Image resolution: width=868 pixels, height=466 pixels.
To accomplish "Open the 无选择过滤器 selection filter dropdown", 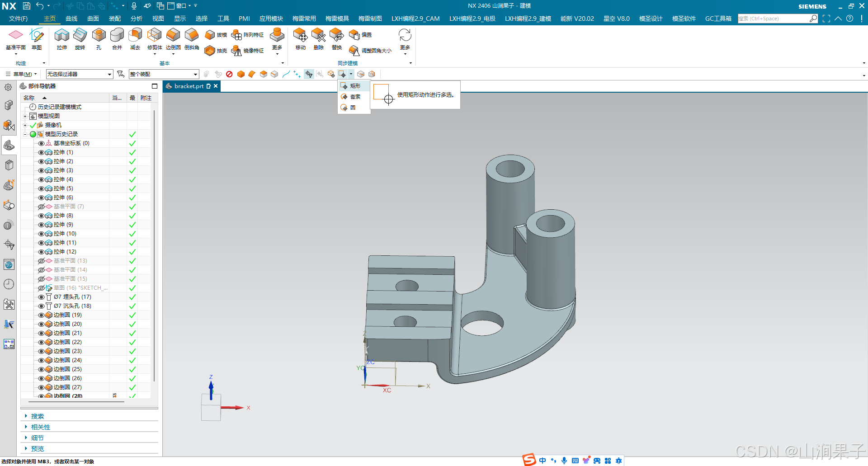I will (80, 74).
